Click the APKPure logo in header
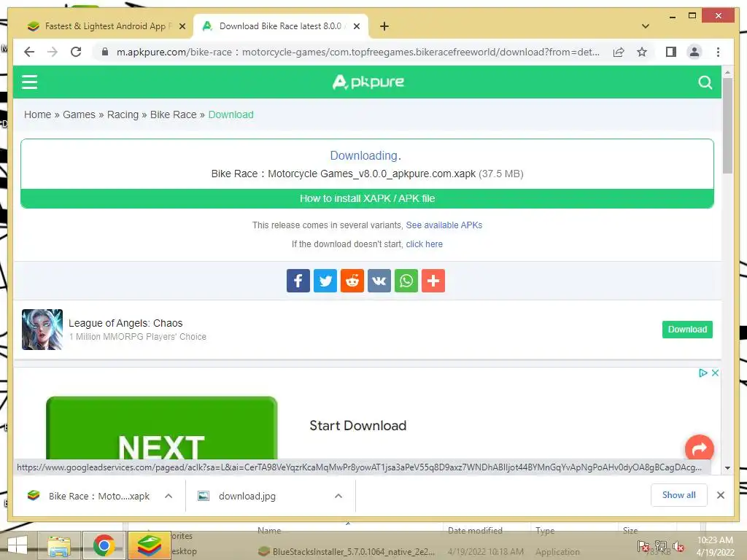Screen dimensions: 747x560 (x=368, y=82)
